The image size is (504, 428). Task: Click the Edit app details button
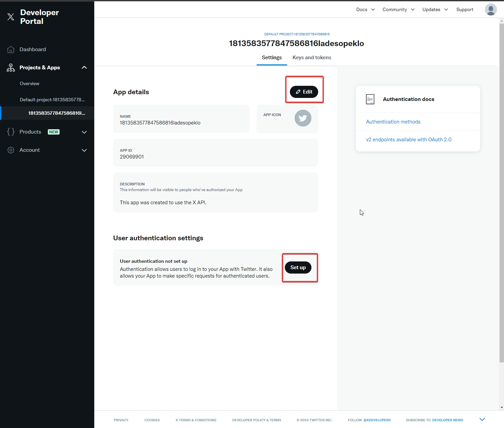point(304,92)
